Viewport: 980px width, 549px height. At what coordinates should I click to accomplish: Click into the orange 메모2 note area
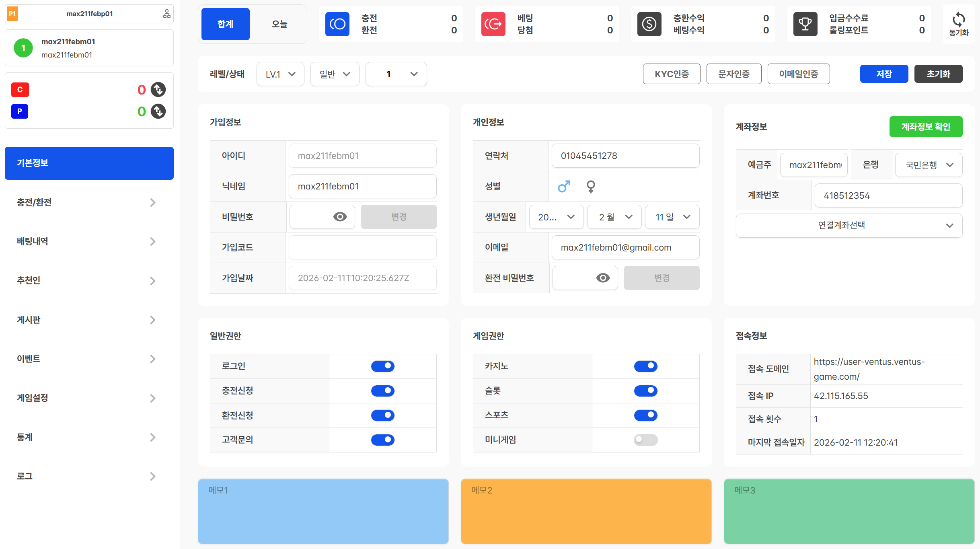[586, 511]
